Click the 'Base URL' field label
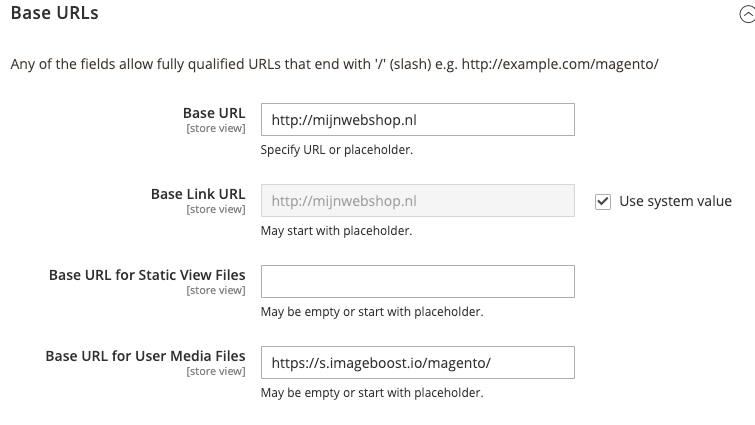 coord(214,113)
